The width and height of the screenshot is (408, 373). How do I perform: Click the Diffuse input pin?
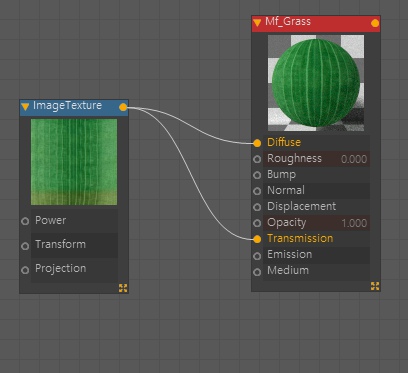[257, 143]
